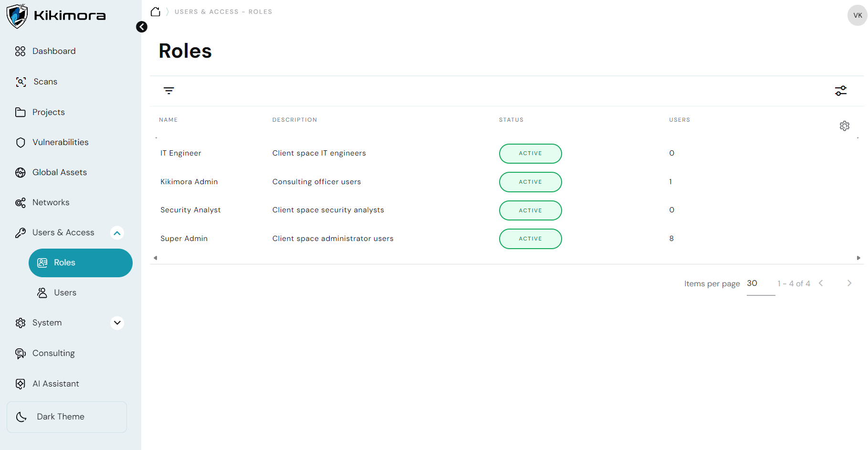This screenshot has height=450, width=868.
Task: Open the AI Assistant page
Action: coord(55,384)
